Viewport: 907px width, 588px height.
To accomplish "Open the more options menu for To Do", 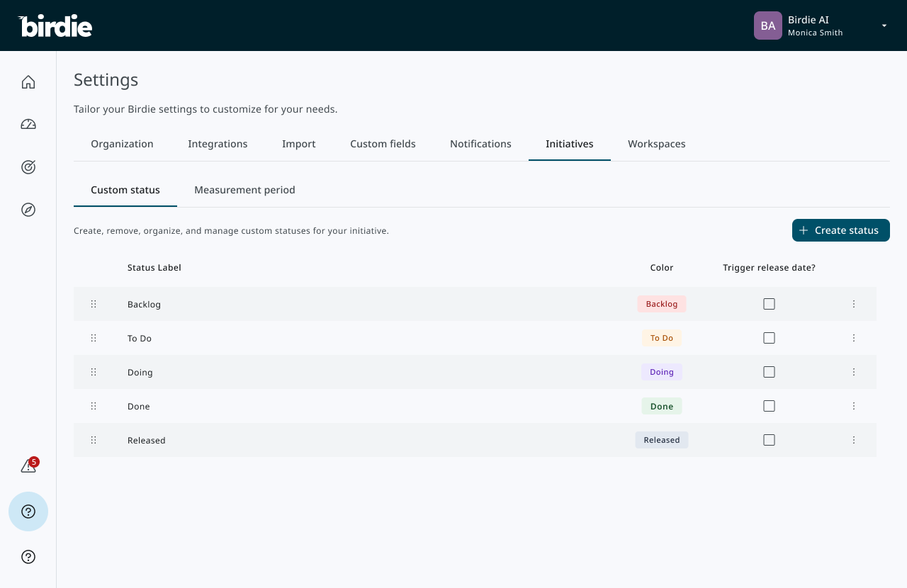I will pyautogui.click(x=854, y=338).
